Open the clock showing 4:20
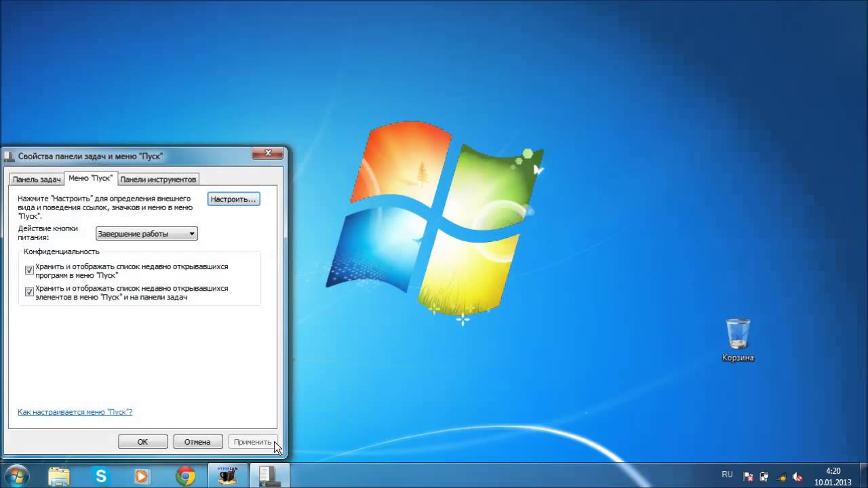Image resolution: width=868 pixels, height=488 pixels. click(x=833, y=476)
